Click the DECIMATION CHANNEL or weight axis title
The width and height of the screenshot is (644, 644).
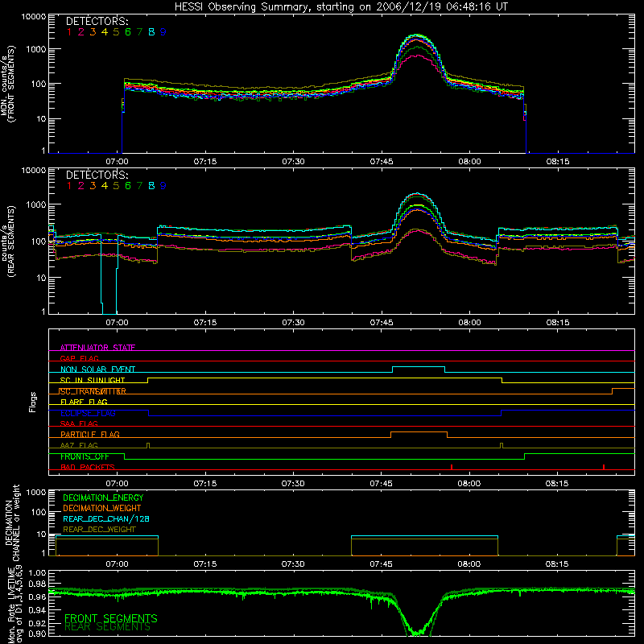pos(12,522)
